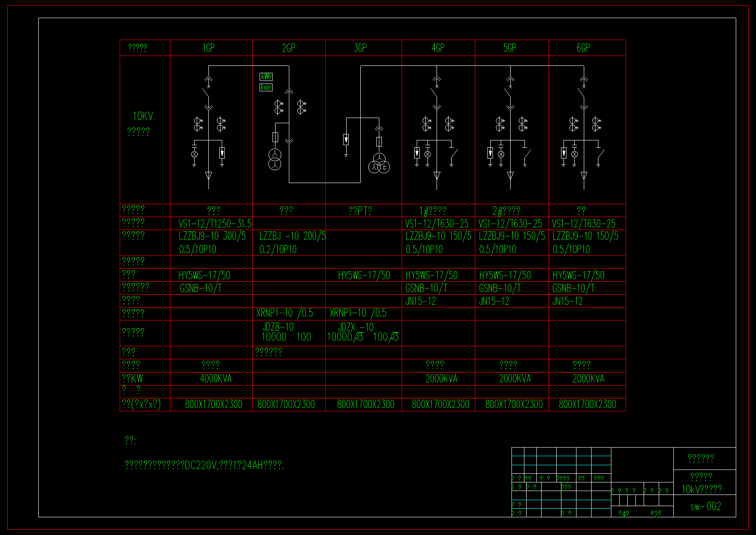Select 800X1700X2300 in the 1GP column
756x535 pixels.
pos(214,404)
